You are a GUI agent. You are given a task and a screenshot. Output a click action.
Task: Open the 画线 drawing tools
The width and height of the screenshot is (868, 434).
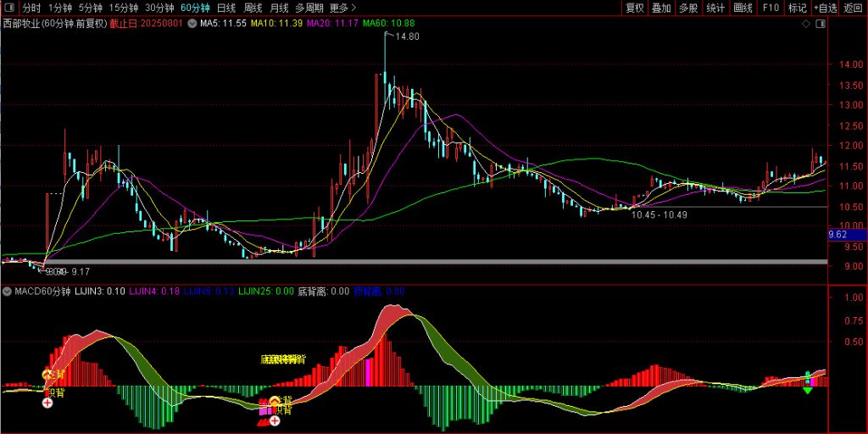click(x=743, y=8)
